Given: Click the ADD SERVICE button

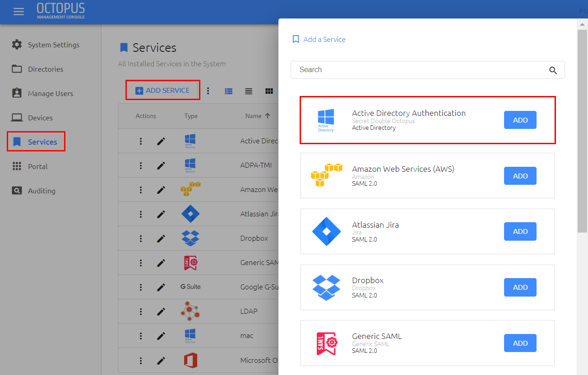Looking at the screenshot, I should click(163, 90).
